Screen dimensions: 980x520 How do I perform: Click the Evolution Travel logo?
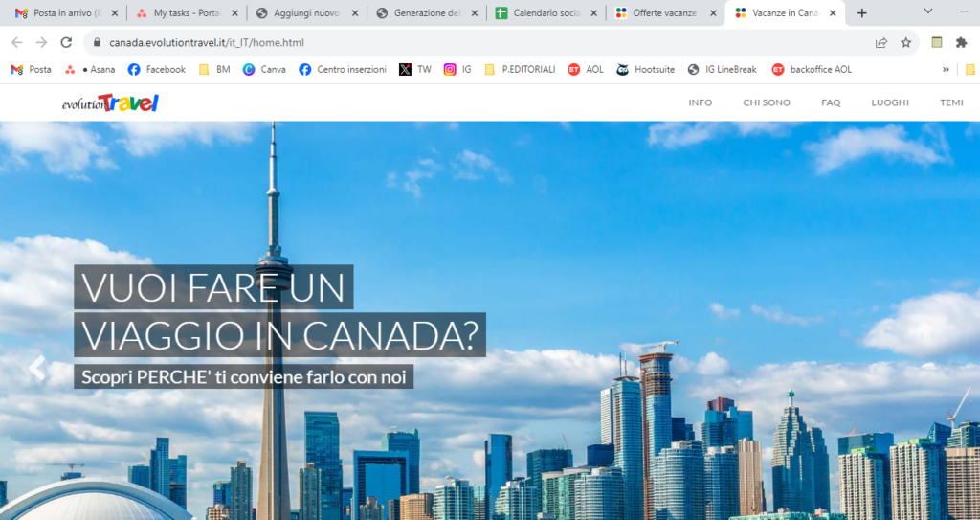[110, 102]
